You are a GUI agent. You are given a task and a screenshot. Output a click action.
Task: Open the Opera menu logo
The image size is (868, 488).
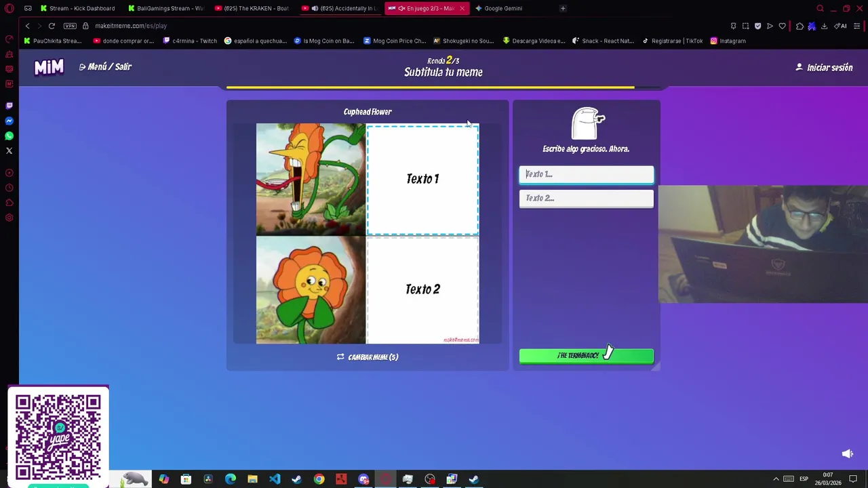pyautogui.click(x=9, y=8)
